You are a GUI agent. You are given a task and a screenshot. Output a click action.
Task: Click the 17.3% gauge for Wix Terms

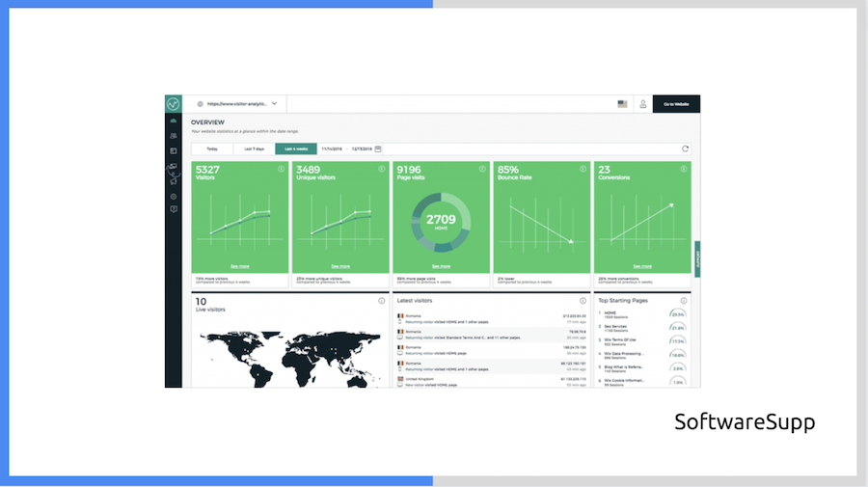(x=678, y=341)
